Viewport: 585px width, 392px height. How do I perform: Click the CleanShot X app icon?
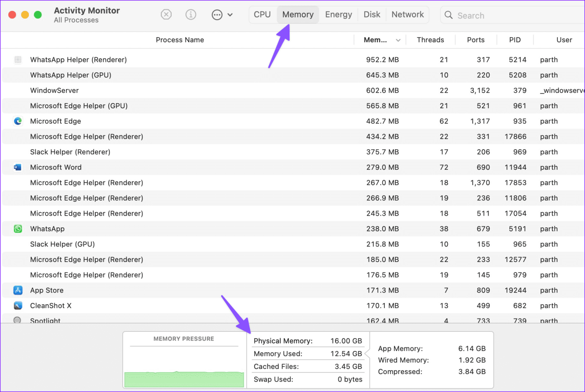pyautogui.click(x=18, y=305)
